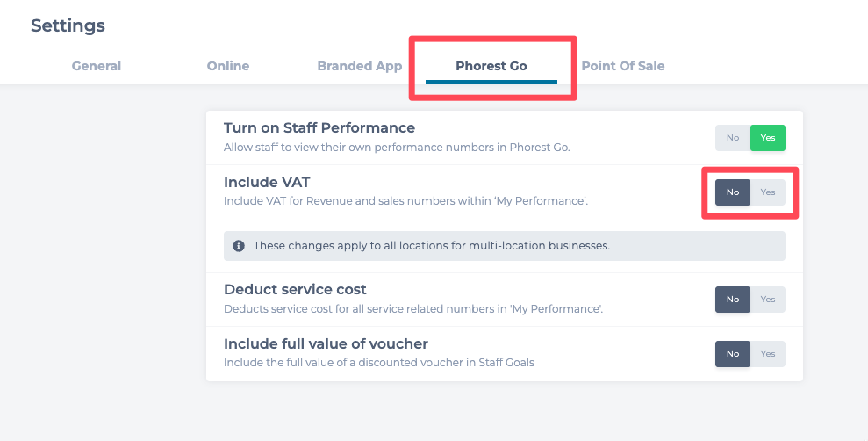The width and height of the screenshot is (868, 441).
Task: Switch Deduct service cost to Yes
Action: (768, 300)
